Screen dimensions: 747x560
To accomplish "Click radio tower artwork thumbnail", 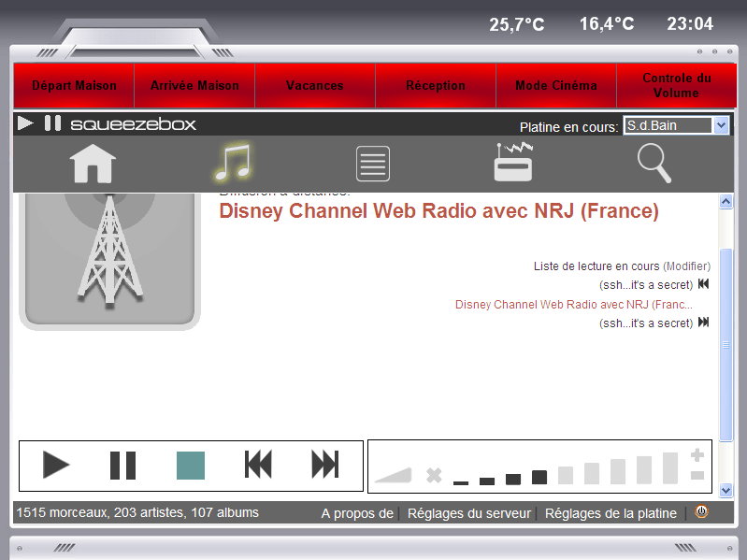I will pyautogui.click(x=109, y=261).
